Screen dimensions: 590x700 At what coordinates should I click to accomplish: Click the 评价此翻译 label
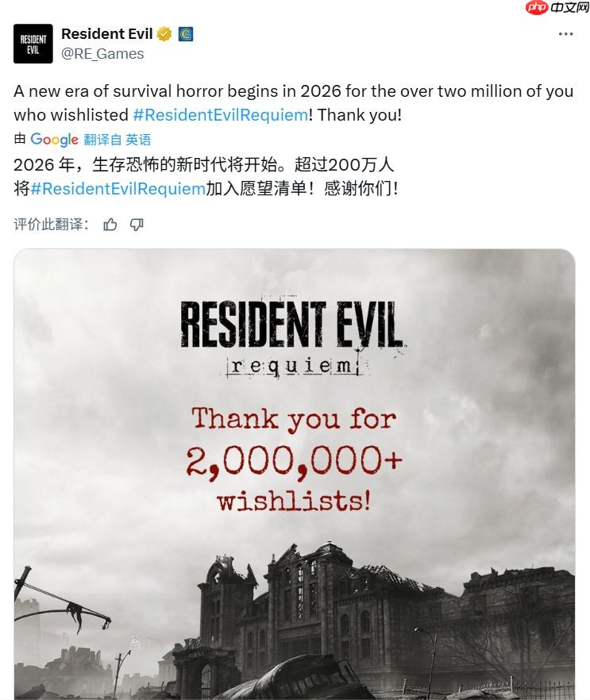tap(51, 225)
